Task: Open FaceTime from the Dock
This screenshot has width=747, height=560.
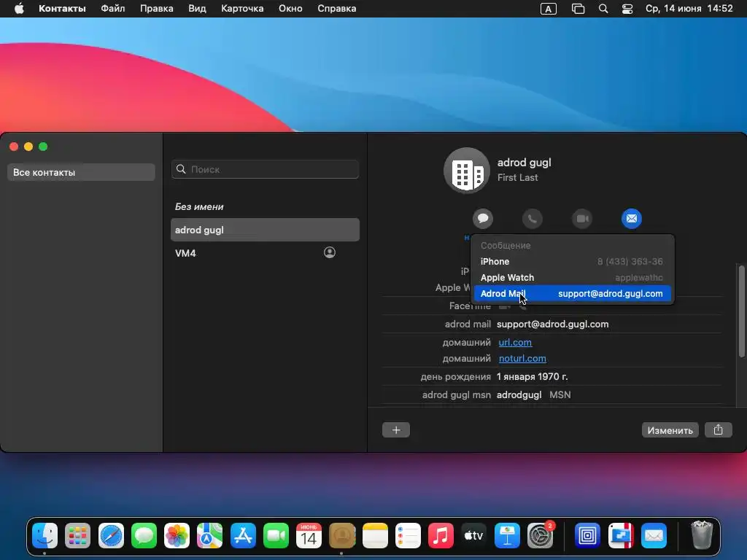Action: click(x=276, y=536)
